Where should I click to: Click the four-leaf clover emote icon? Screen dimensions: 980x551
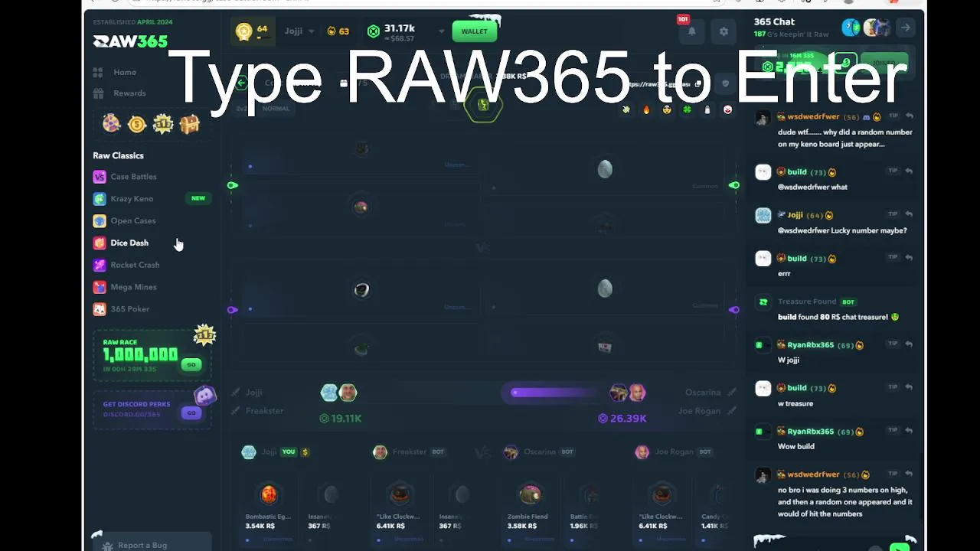687,109
